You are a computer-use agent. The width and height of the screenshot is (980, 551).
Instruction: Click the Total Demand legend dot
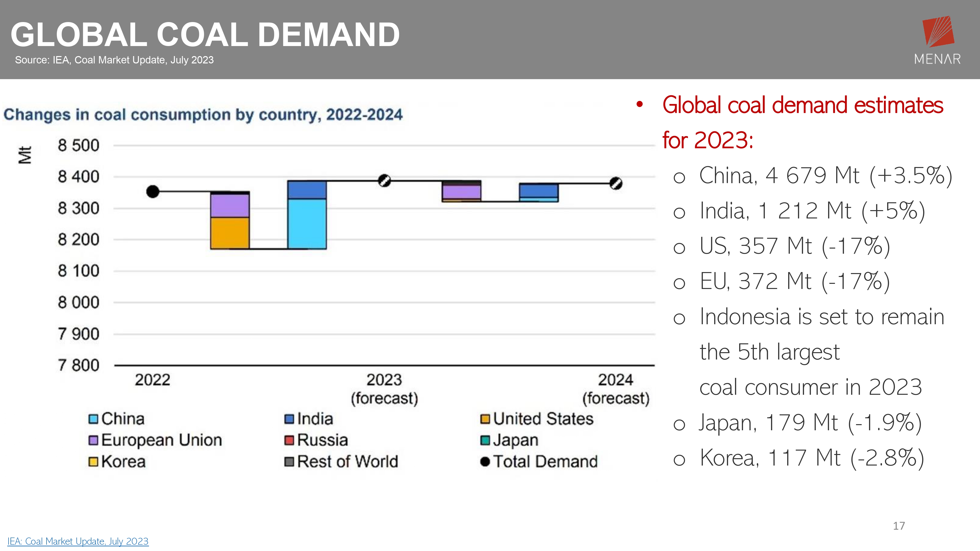[485, 462]
